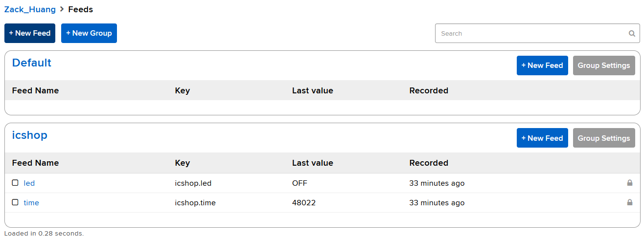644x239 pixels.
Task: Open the Default group title link
Action: click(x=32, y=63)
